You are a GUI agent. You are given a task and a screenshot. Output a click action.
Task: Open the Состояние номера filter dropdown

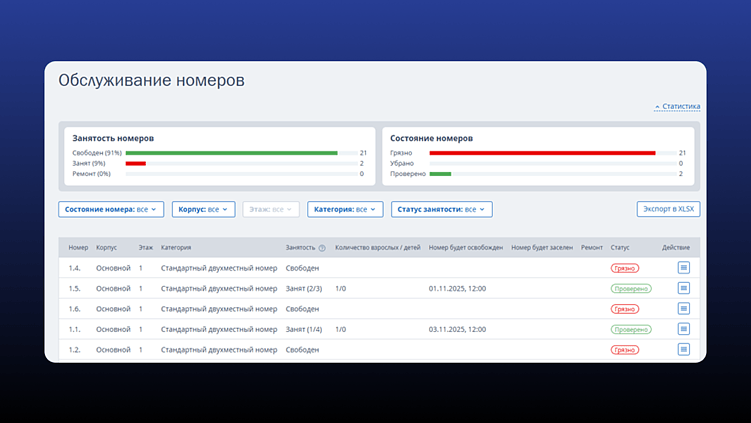pos(111,209)
